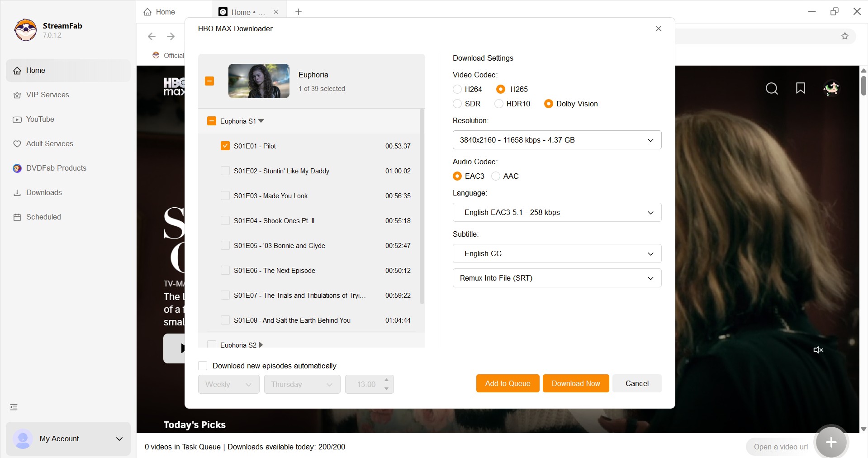
Task: Increase the schedule time with the stepper arrow
Action: point(386,381)
